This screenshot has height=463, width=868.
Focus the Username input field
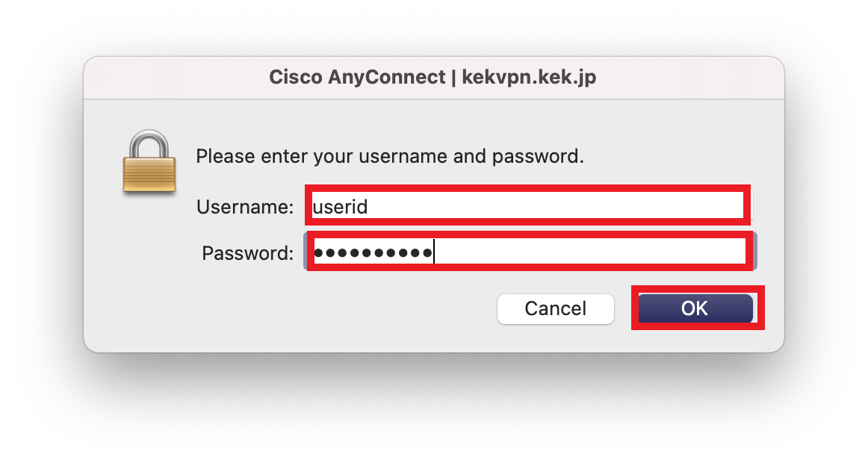click(527, 206)
